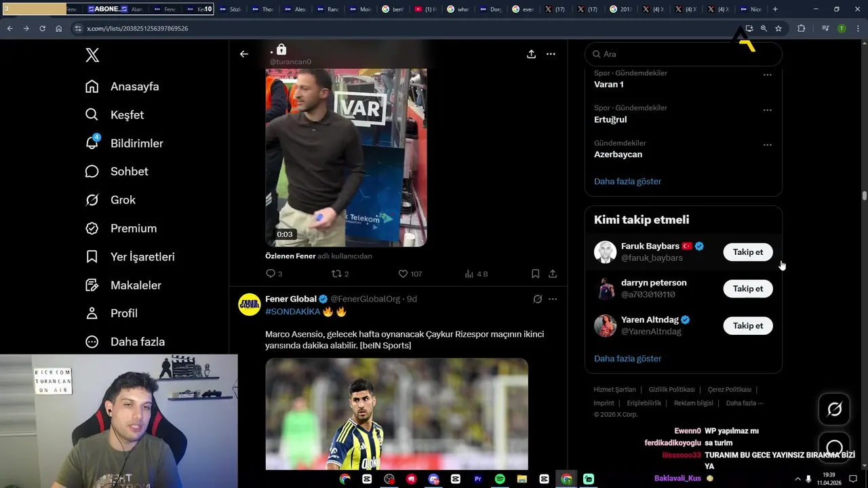Reload the page in browser
Image resolution: width=868 pixels, height=488 pixels.
point(42,28)
